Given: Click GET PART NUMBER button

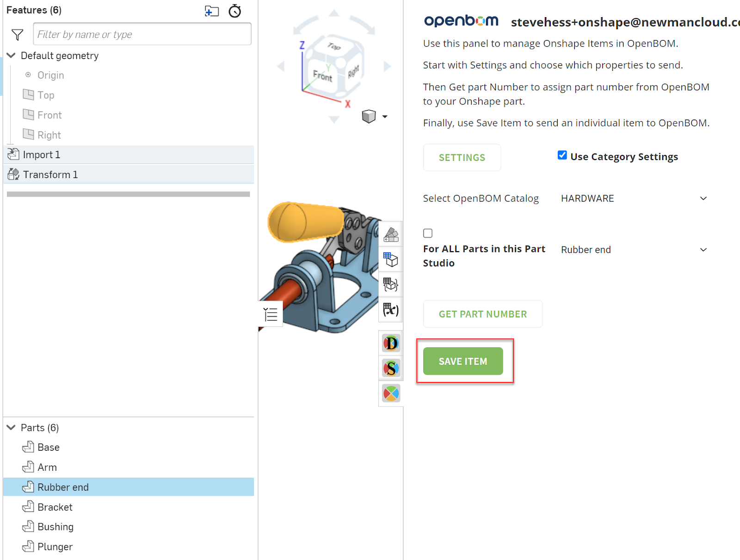Looking at the screenshot, I should pos(483,314).
